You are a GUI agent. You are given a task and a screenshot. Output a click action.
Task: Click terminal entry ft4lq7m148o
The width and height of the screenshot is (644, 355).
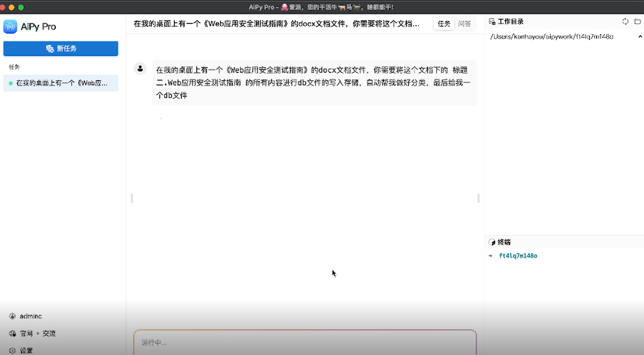click(518, 256)
